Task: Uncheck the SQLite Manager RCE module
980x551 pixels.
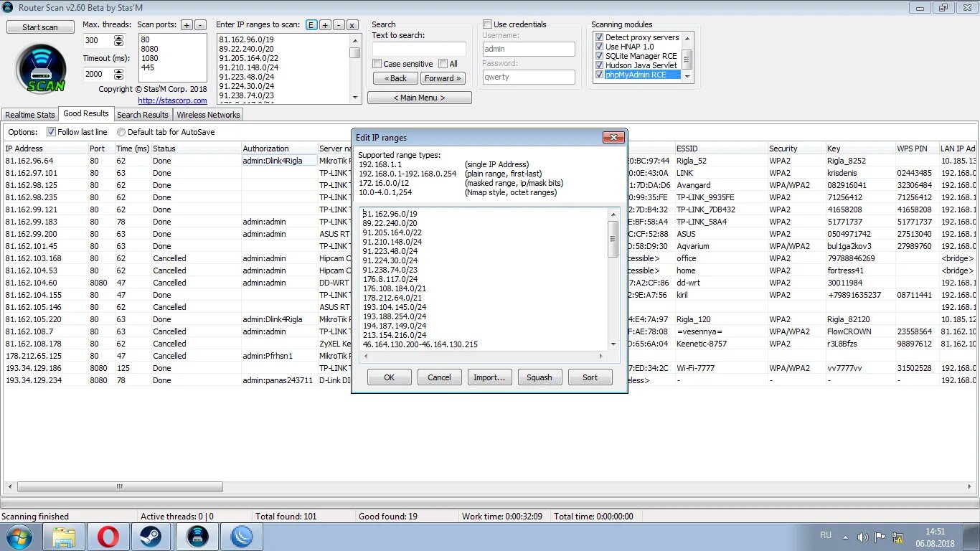Action: 600,56
